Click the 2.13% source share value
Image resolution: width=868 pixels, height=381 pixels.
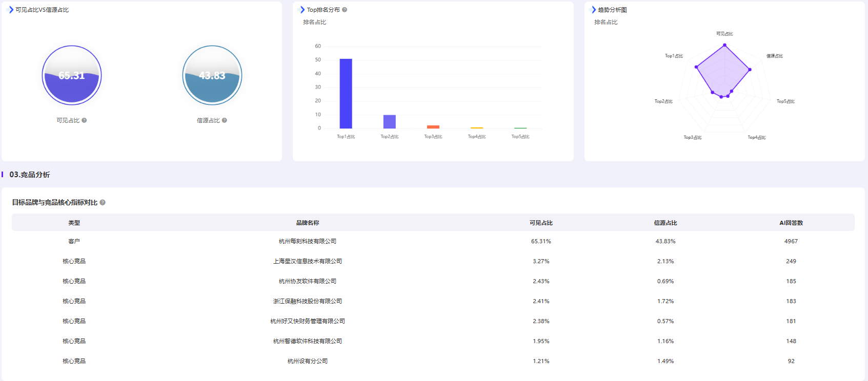[665, 261]
